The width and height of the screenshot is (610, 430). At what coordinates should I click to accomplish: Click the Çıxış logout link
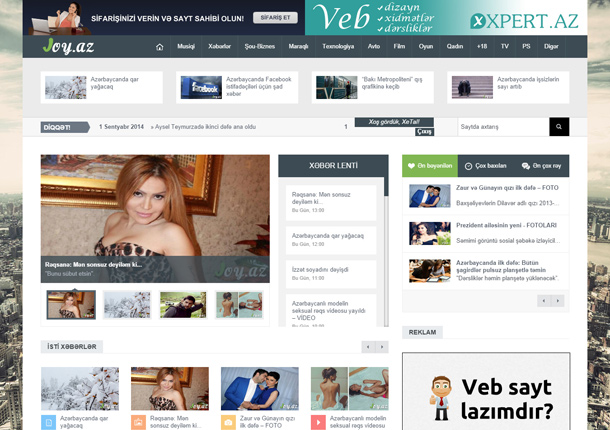pos(424,132)
